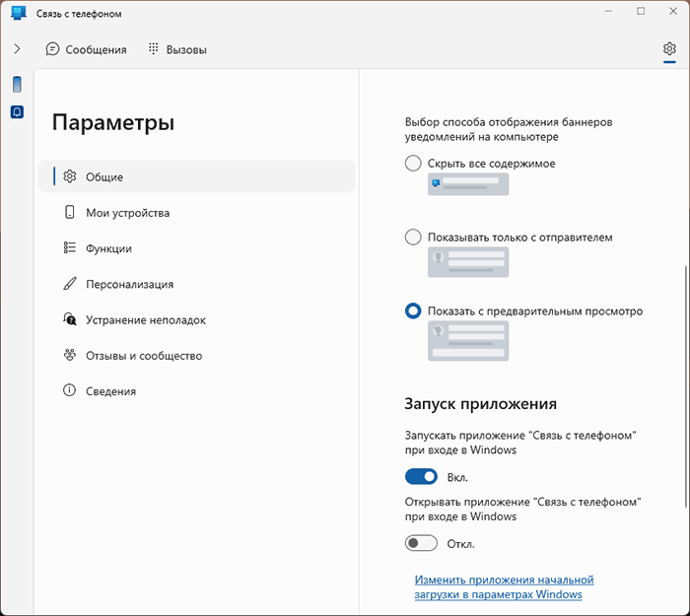Select Показать с предварительным просмотром radio button
Viewport: 690px width, 616px height.
[x=413, y=310]
